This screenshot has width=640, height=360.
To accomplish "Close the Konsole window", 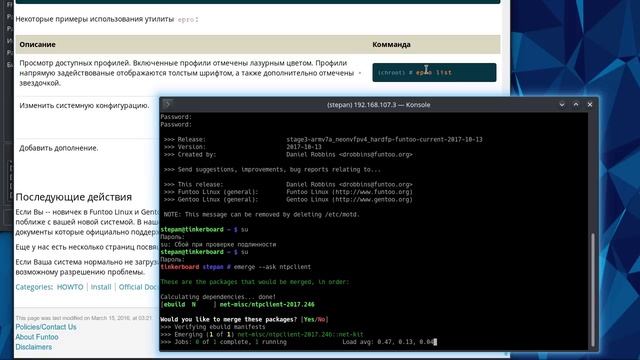I will pyautogui.click(x=590, y=105).
